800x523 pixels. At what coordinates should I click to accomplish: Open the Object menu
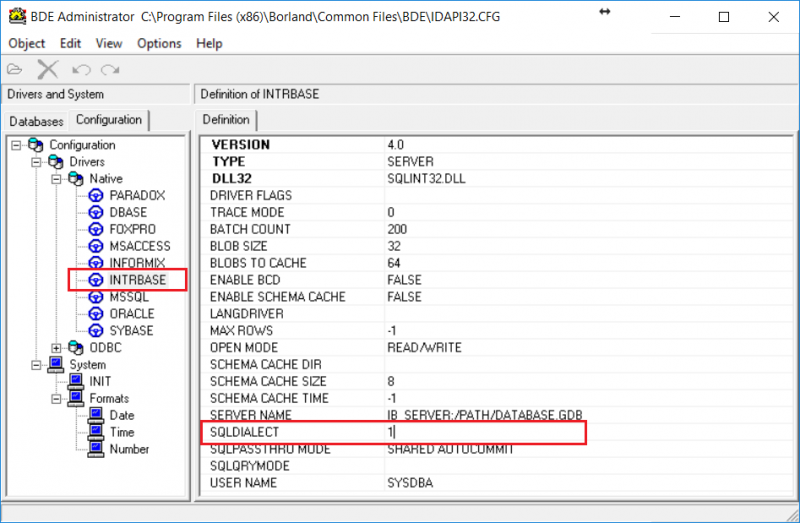27,43
